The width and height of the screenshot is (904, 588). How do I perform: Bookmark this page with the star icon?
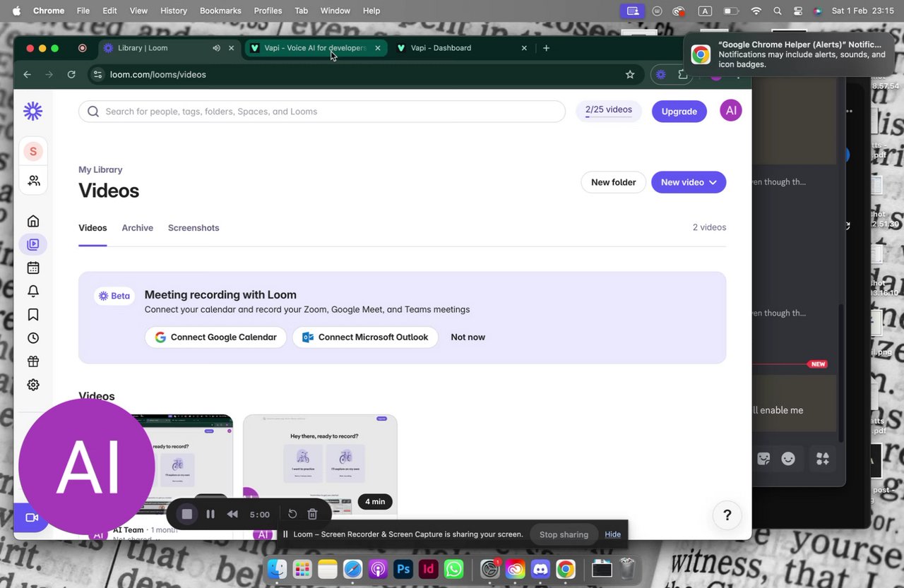pyautogui.click(x=630, y=74)
